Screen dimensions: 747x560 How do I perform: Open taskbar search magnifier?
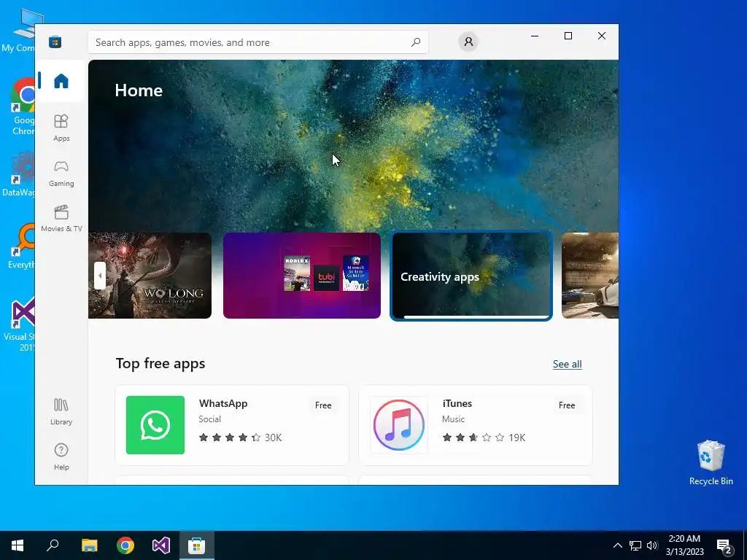click(x=53, y=545)
